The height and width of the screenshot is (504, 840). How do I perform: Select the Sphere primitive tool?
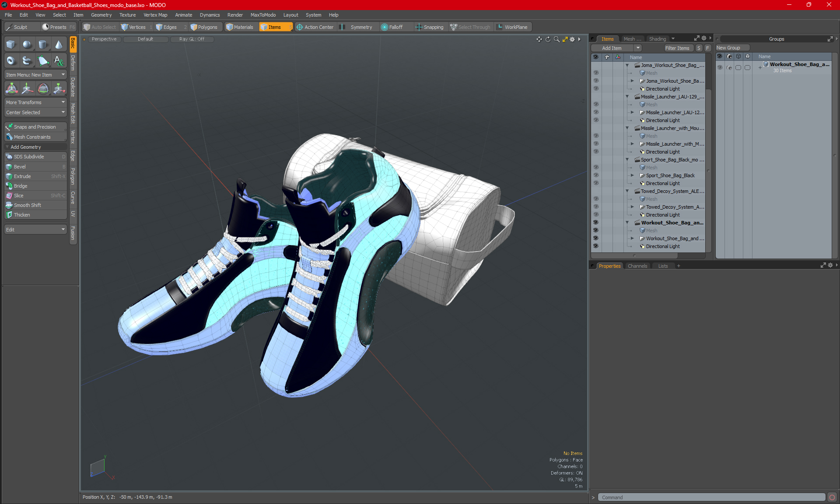click(27, 44)
